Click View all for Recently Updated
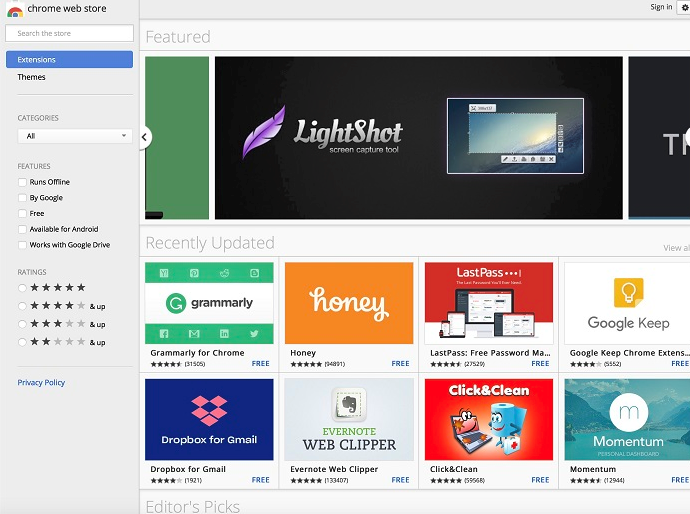Viewport: 690px width, 514px height. pyautogui.click(x=676, y=248)
